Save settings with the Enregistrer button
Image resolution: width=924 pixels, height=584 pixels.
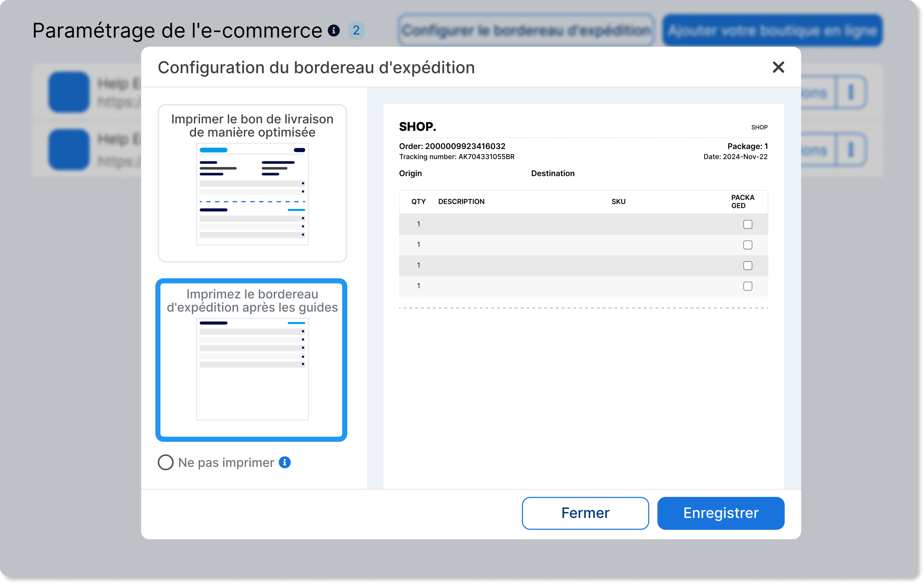click(x=721, y=513)
